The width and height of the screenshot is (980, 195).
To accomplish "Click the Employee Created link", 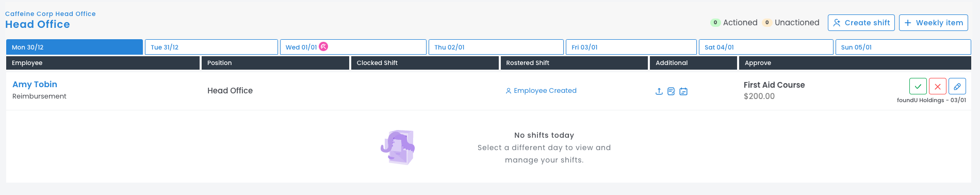I will (x=545, y=91).
